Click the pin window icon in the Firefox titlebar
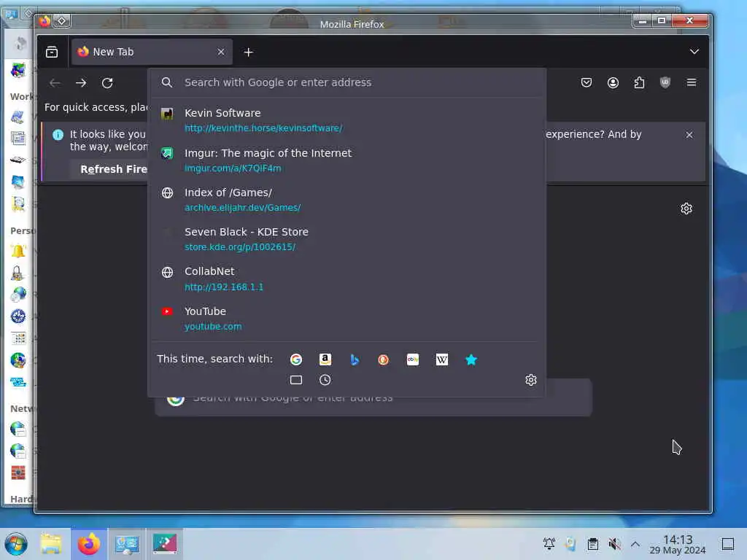Viewport: 747px width, 560px height. tap(61, 21)
